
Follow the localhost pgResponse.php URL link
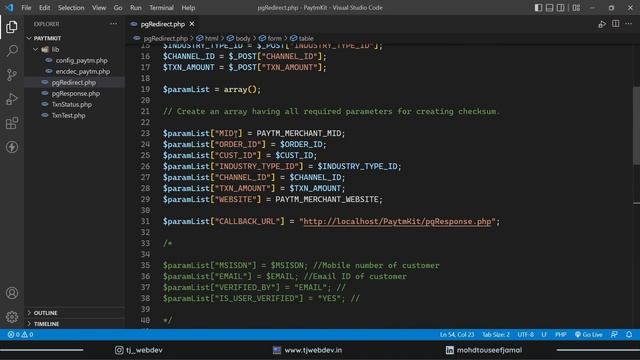click(x=397, y=222)
